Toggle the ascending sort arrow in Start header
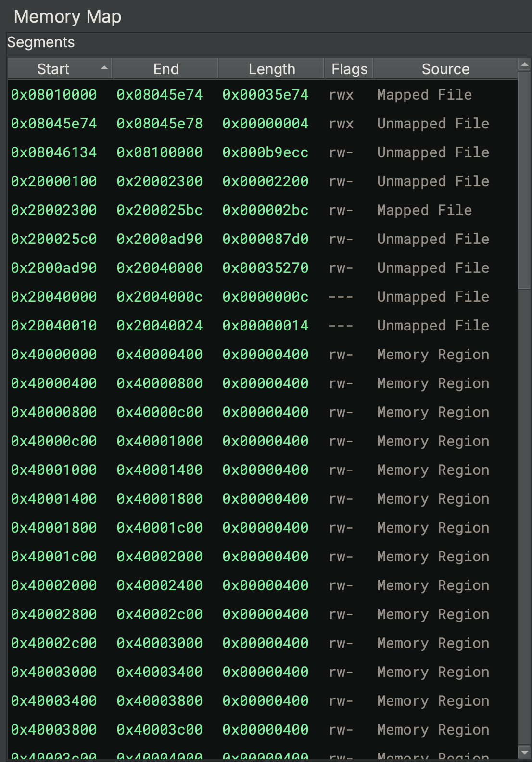The image size is (532, 762). 104,68
